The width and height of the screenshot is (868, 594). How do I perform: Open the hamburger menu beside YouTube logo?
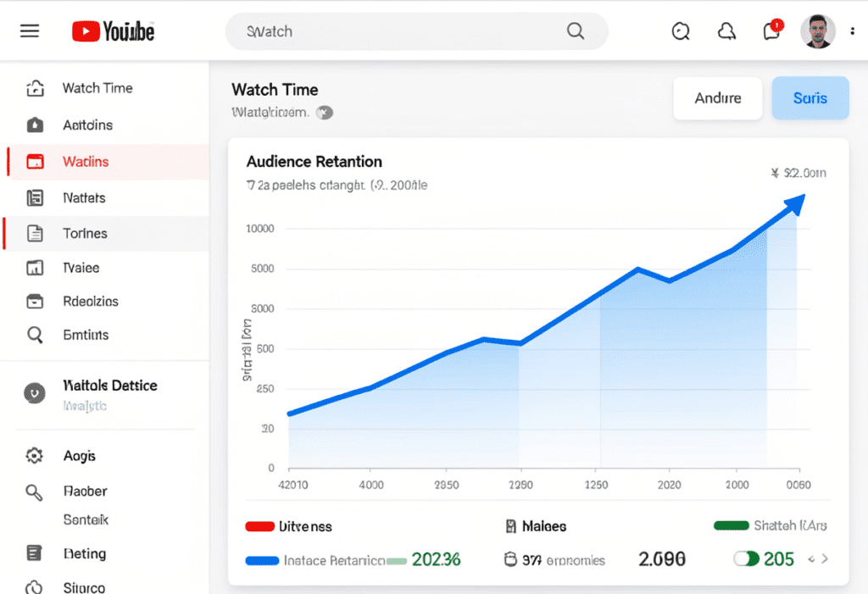pos(30,31)
